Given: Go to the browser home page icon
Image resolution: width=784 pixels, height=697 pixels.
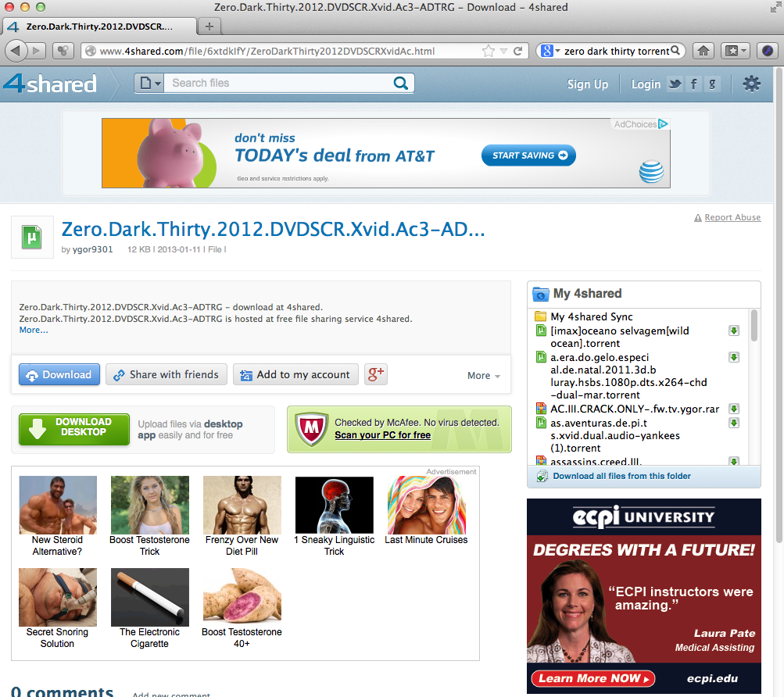Looking at the screenshot, I should click(x=703, y=51).
